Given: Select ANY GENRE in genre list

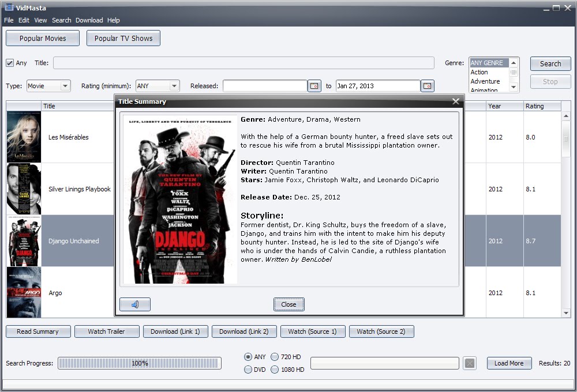Looking at the screenshot, I should pyautogui.click(x=489, y=63).
